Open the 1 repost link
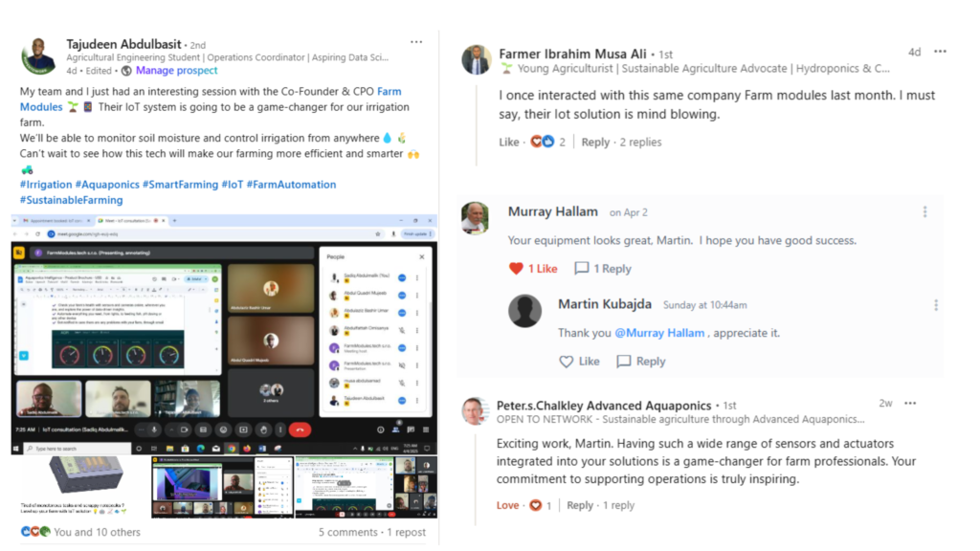 click(x=406, y=532)
